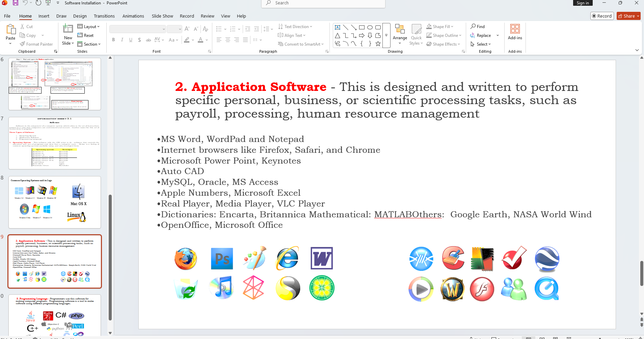Screen dimensions: 644x339
Task: Click the Cut scissors icon
Action: coord(22,26)
